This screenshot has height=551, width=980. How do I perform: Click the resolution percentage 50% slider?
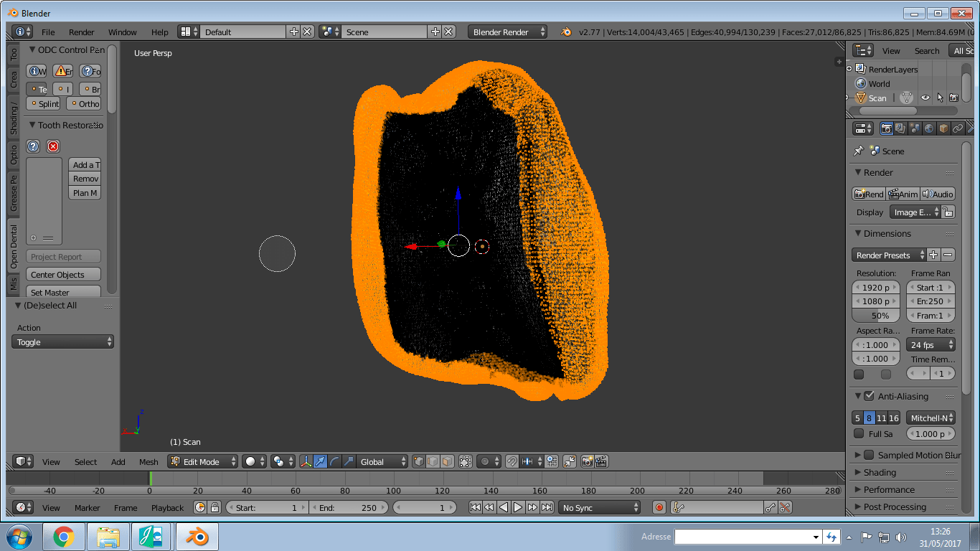875,316
